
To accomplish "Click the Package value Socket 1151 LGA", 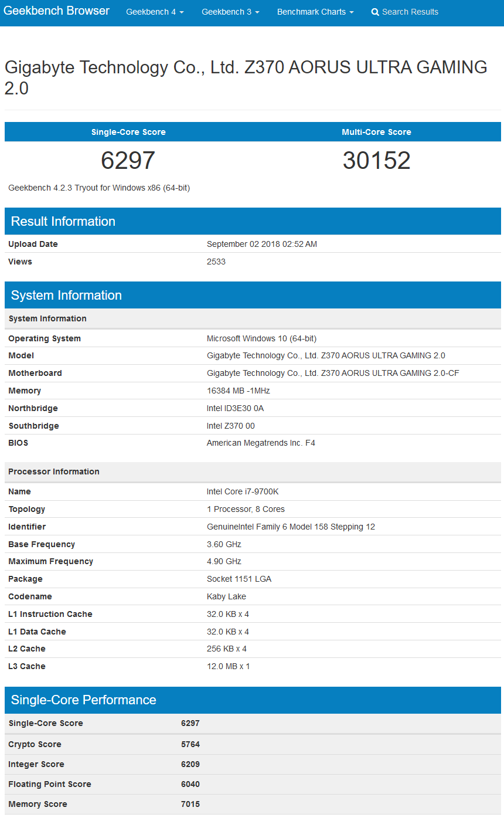I will [x=239, y=579].
